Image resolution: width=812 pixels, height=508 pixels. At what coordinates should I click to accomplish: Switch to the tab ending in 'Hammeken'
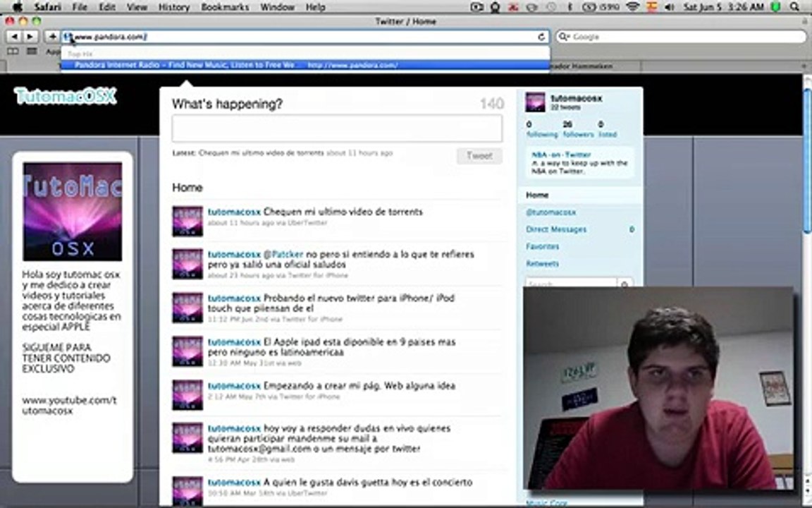click(595, 66)
